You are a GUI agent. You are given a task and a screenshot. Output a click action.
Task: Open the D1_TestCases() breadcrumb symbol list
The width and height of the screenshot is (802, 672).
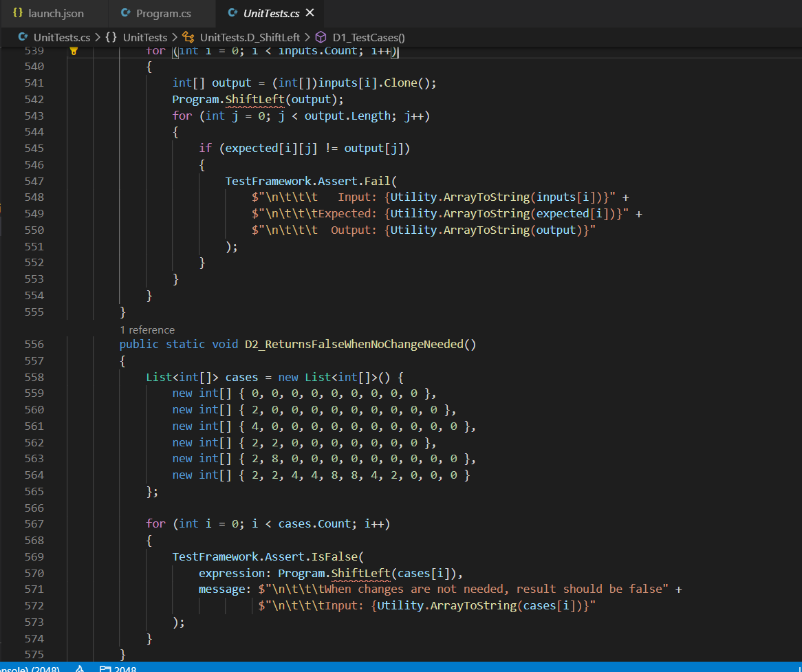click(x=369, y=37)
